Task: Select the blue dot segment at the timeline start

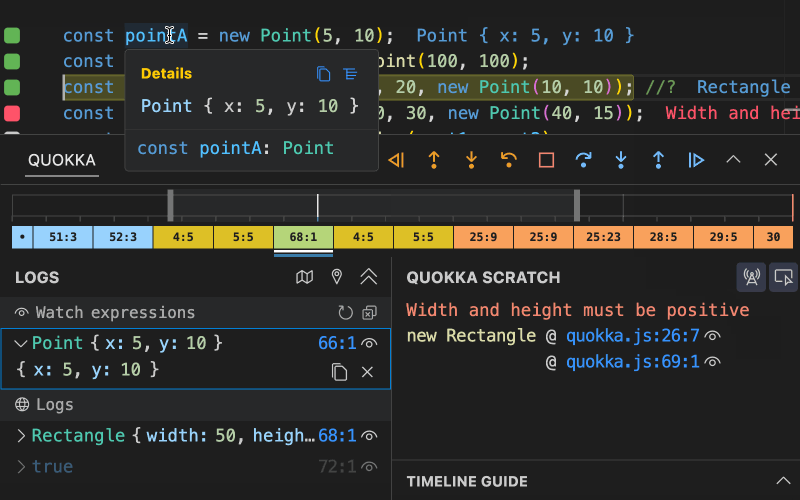Action: (22, 237)
